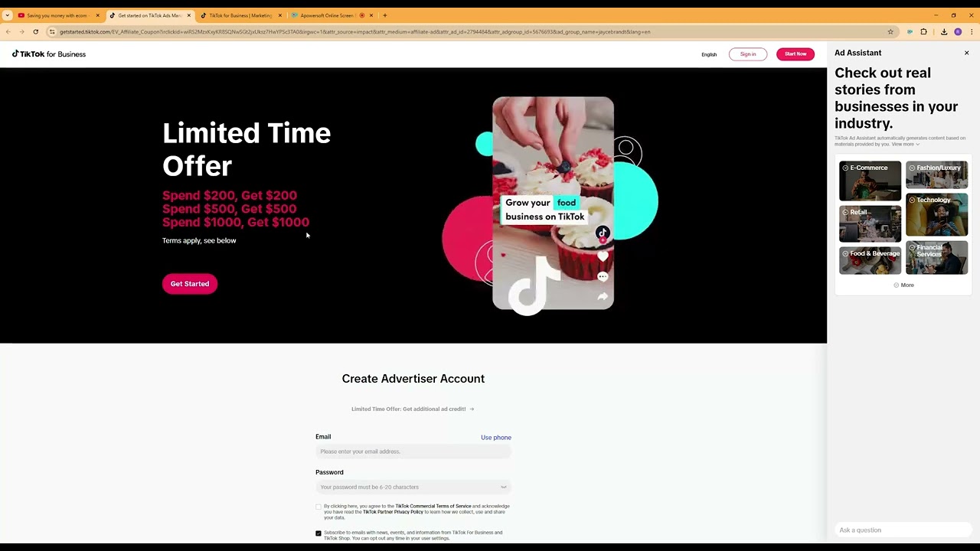Open TikTok Commercial Terms of Service link
The width and height of the screenshot is (980, 551).
[x=433, y=506]
